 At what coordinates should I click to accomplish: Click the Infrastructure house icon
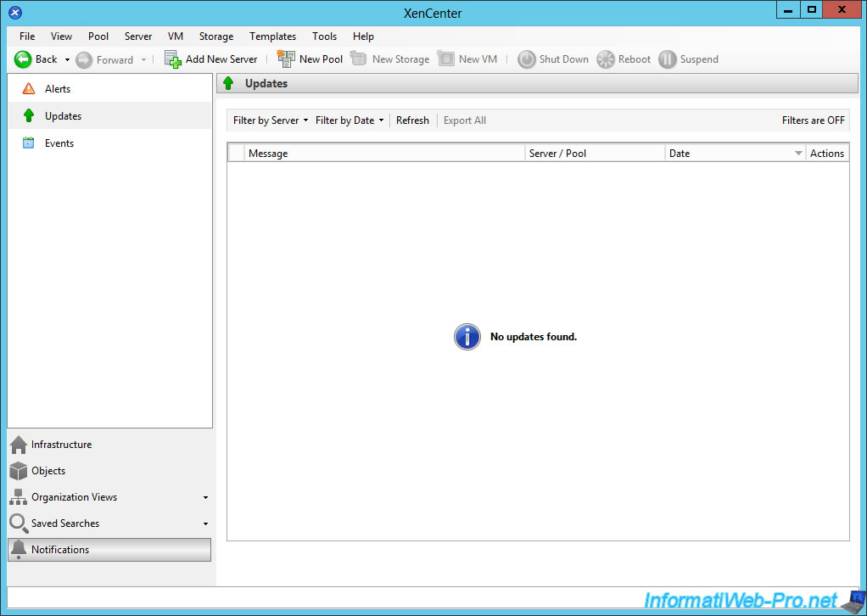[19, 445]
